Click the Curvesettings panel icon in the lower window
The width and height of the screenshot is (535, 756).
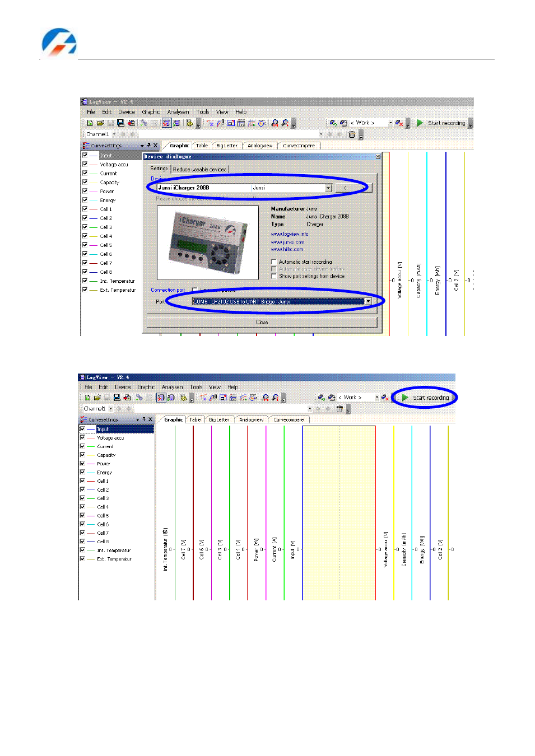tap(84, 419)
